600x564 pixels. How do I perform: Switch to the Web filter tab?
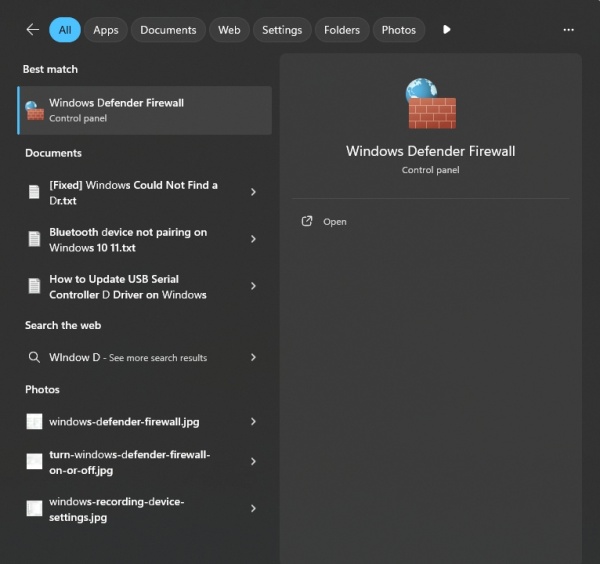point(229,30)
